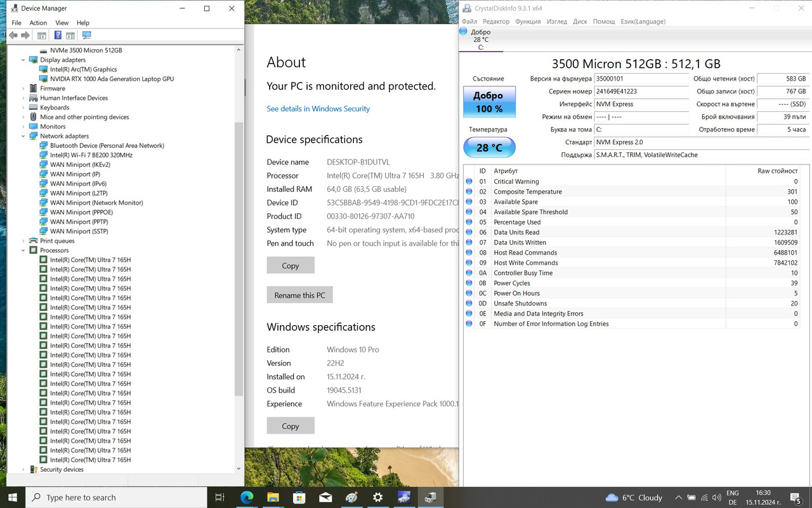Open the Файл menu in CrystalDiskInfo
The width and height of the screenshot is (812, 508).
tap(469, 22)
